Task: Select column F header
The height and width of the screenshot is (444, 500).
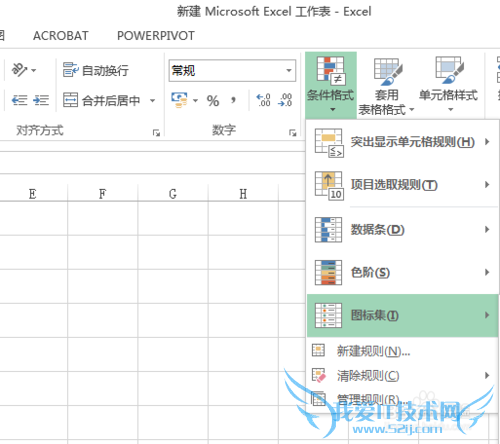Action: point(103,193)
